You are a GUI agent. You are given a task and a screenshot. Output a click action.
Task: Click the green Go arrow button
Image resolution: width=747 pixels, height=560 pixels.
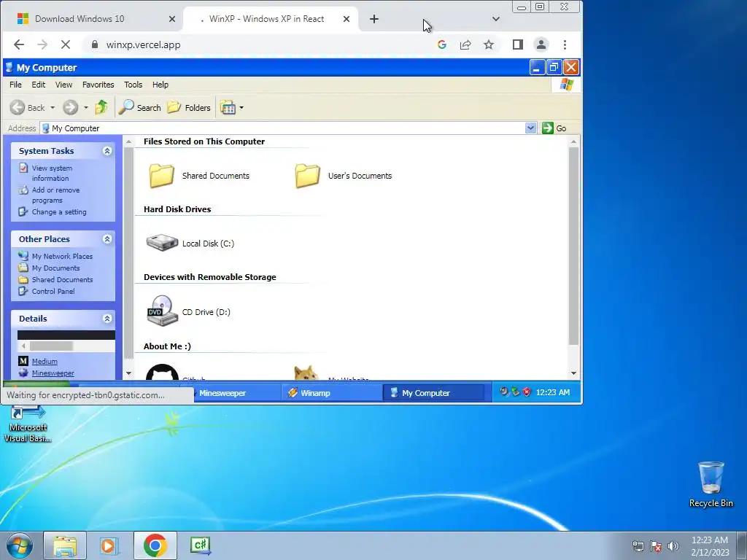pos(547,128)
